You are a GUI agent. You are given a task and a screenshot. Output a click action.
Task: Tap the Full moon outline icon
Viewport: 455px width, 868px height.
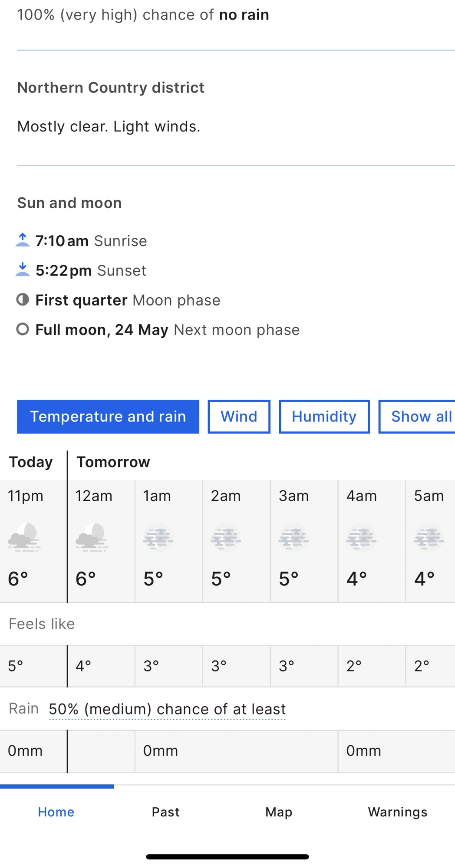[23, 329]
